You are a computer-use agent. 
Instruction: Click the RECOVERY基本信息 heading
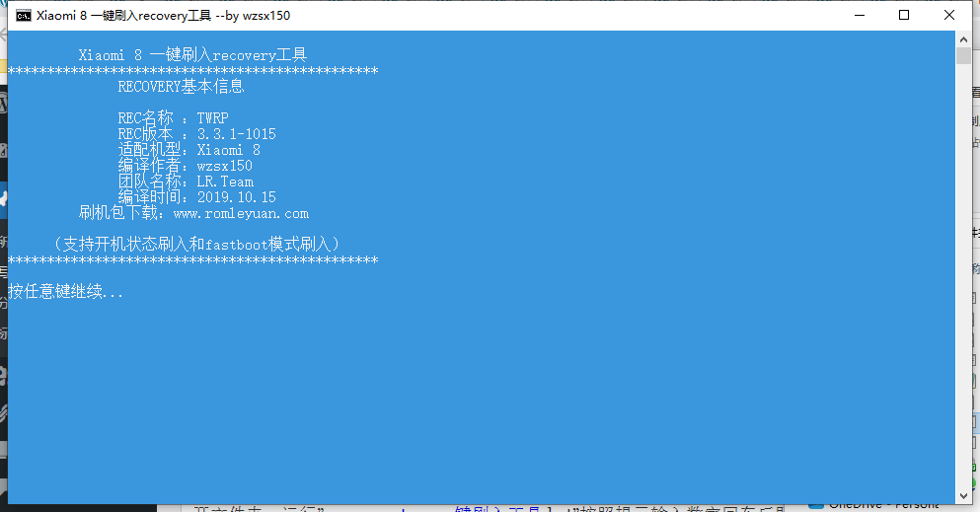(182, 86)
